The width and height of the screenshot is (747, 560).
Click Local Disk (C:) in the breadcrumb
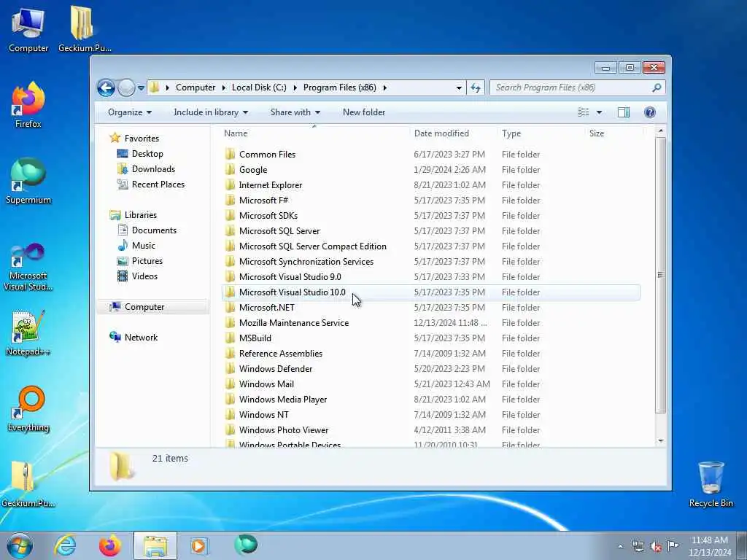click(x=259, y=87)
